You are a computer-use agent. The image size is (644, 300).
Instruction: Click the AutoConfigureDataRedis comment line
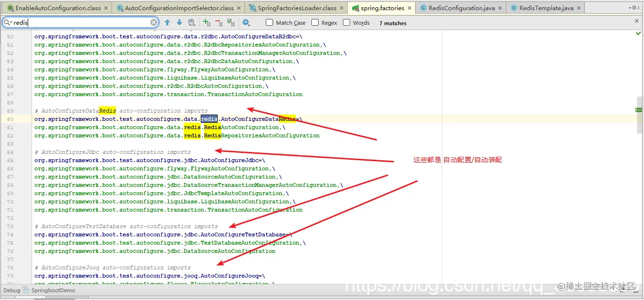[121, 111]
